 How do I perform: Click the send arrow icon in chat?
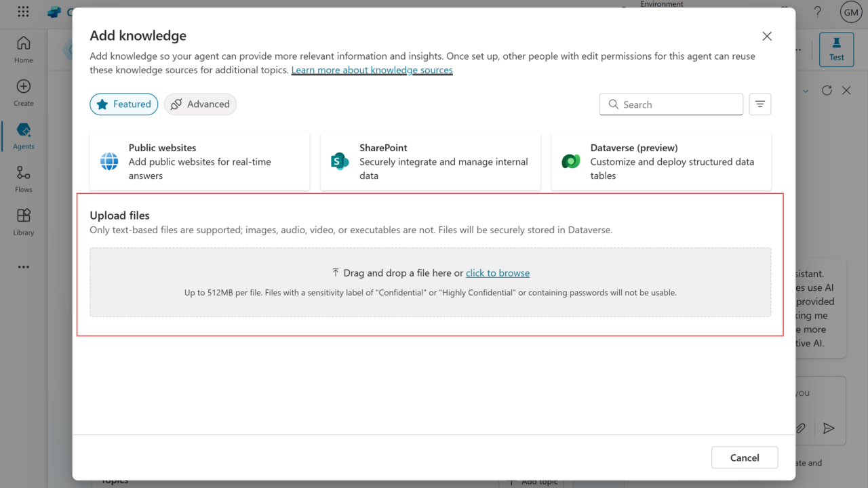[x=828, y=428]
